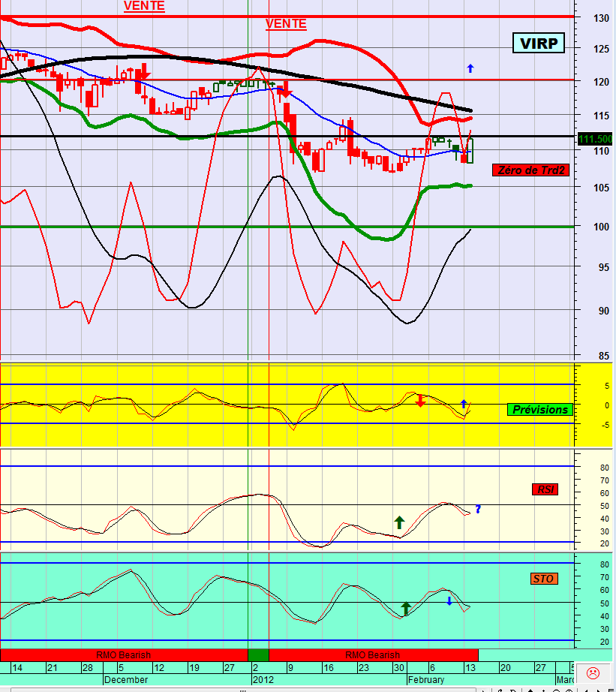Click date 16 on the time axis

[x=329, y=668]
